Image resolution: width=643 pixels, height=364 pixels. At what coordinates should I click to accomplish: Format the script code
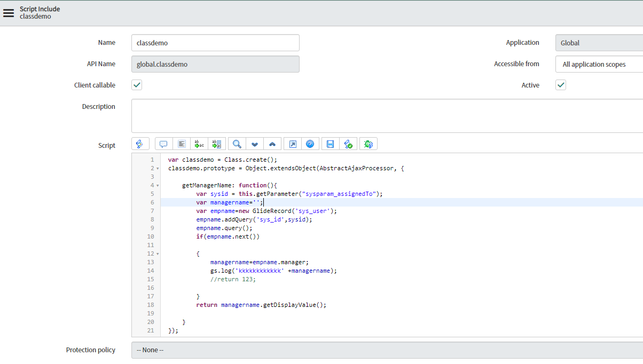coord(182,144)
